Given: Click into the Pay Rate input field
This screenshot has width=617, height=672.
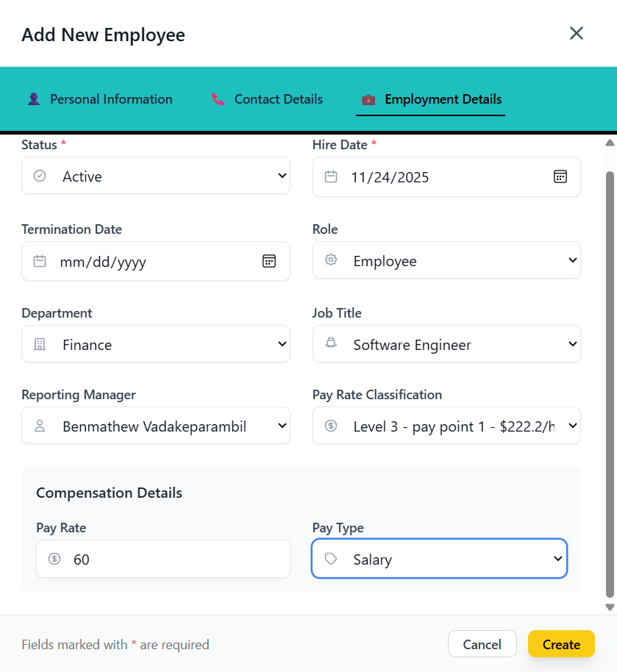Looking at the screenshot, I should point(173,559).
